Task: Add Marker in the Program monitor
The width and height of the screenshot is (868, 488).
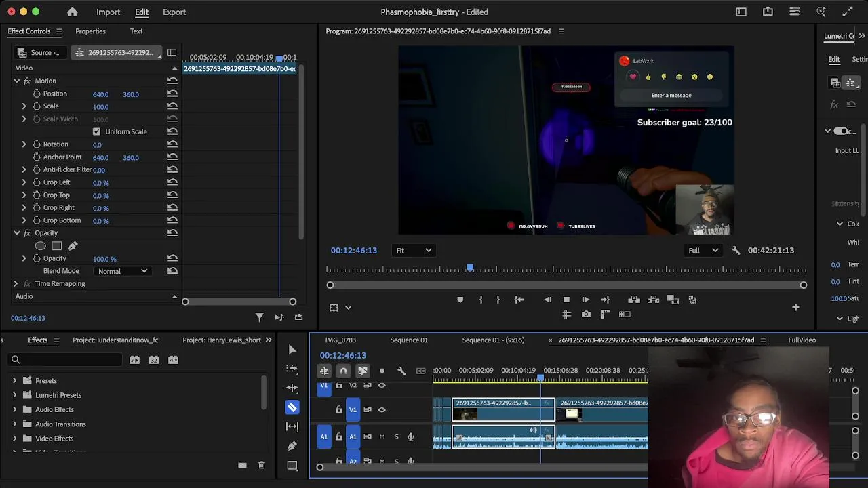Action: point(460,300)
